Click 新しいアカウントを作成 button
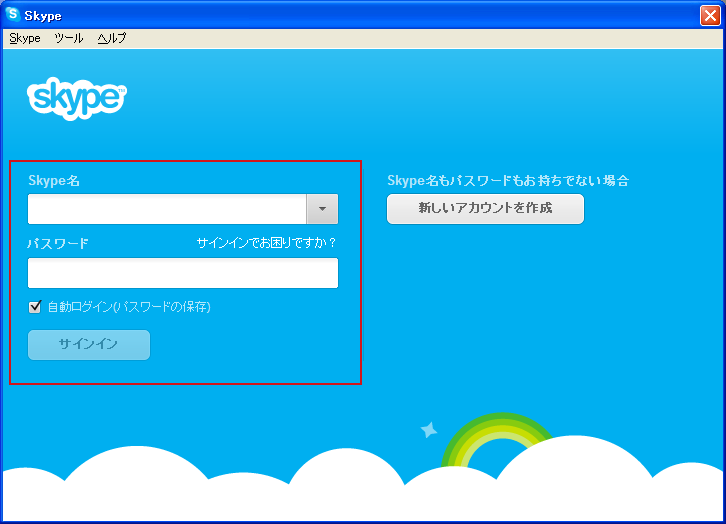 (x=485, y=209)
